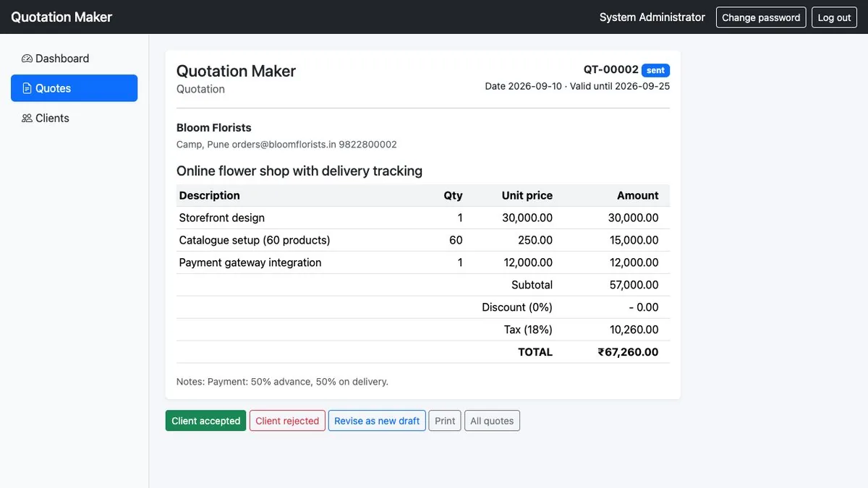The height and width of the screenshot is (488, 868).
Task: Go back to All quotes
Action: (492, 421)
